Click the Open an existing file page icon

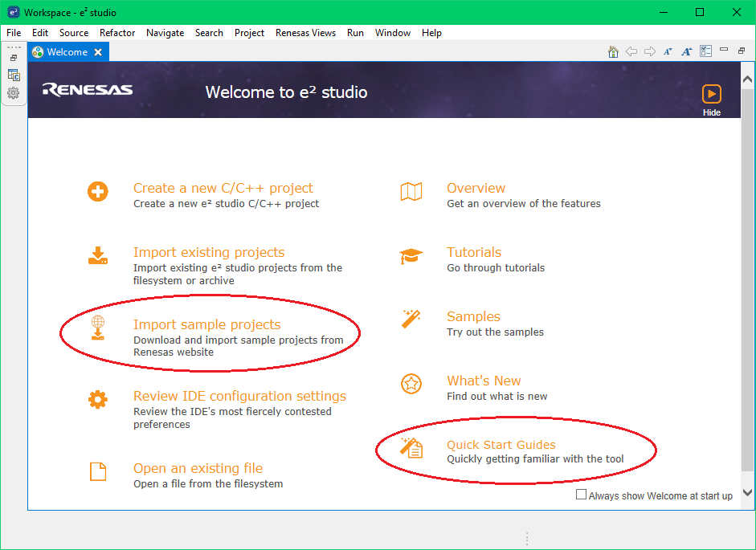point(98,471)
